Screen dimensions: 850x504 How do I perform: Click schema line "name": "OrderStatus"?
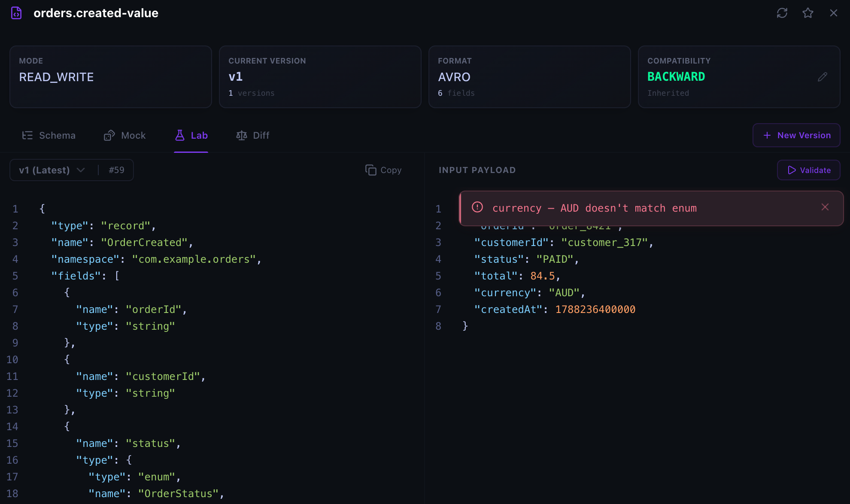coord(156,494)
